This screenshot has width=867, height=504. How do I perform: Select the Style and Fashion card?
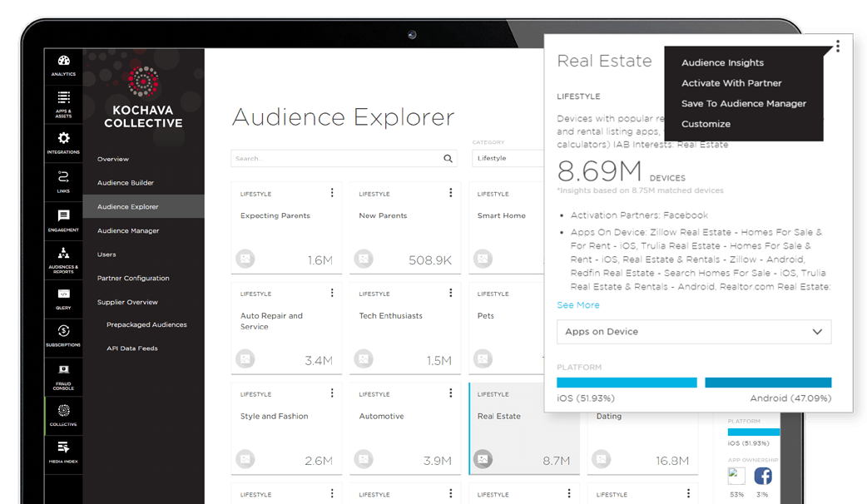[x=286, y=428]
